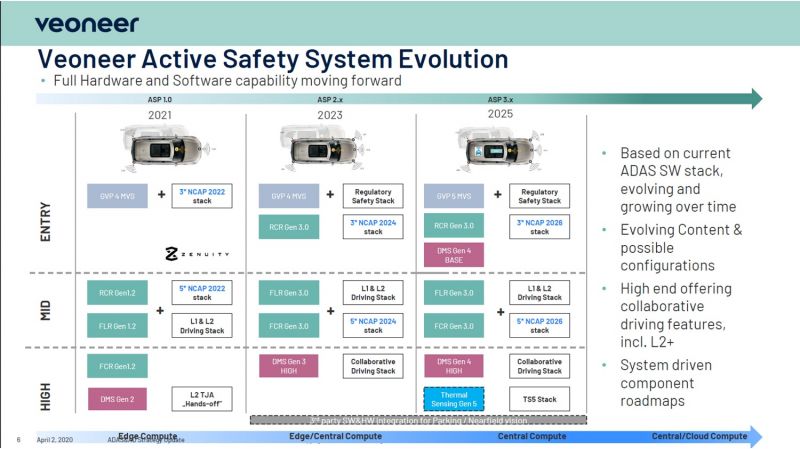This screenshot has width=800, height=449.
Task: Click the 'Edge/Central Compute' label
Action: click(x=335, y=436)
